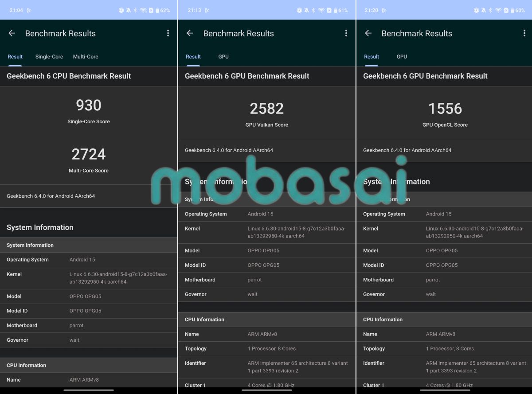Tap back arrow on CPU Benchmark screen

pos(12,33)
